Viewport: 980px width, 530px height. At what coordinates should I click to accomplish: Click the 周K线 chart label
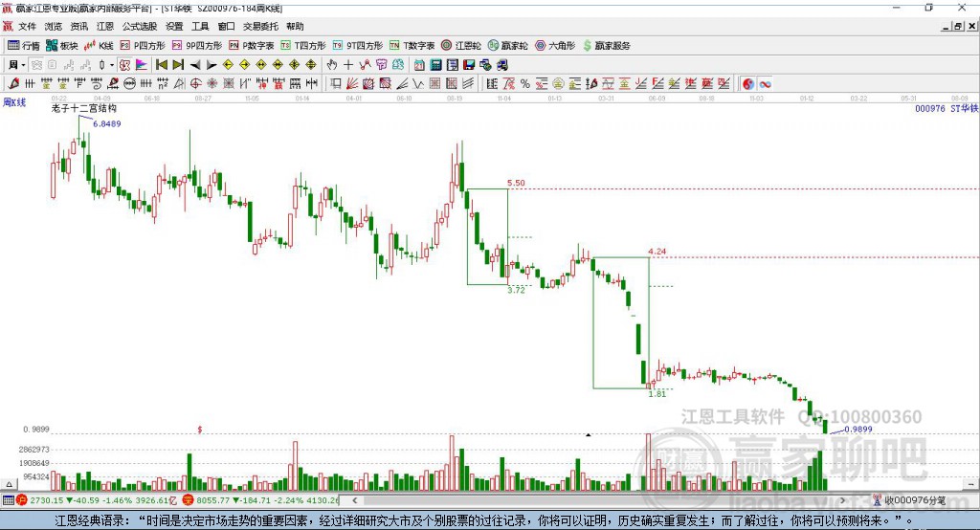(x=14, y=102)
